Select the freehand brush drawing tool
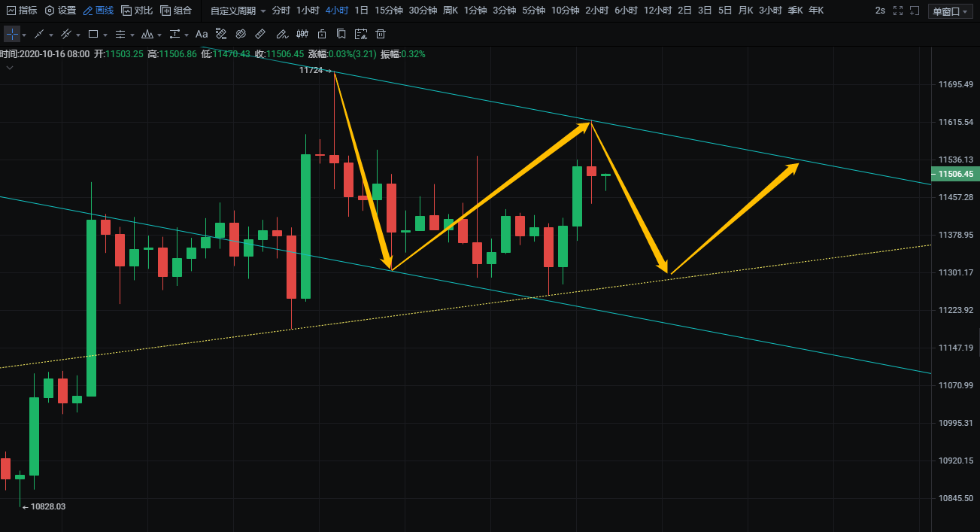This screenshot has width=980, height=532. click(x=281, y=35)
